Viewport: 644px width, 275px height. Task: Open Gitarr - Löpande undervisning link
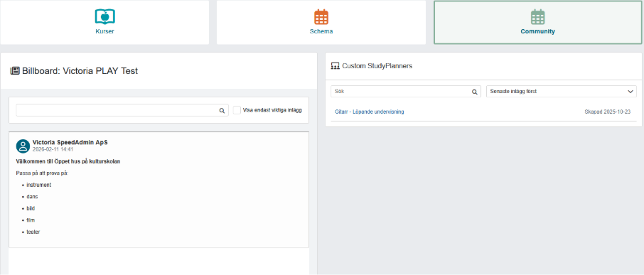pyautogui.click(x=369, y=112)
